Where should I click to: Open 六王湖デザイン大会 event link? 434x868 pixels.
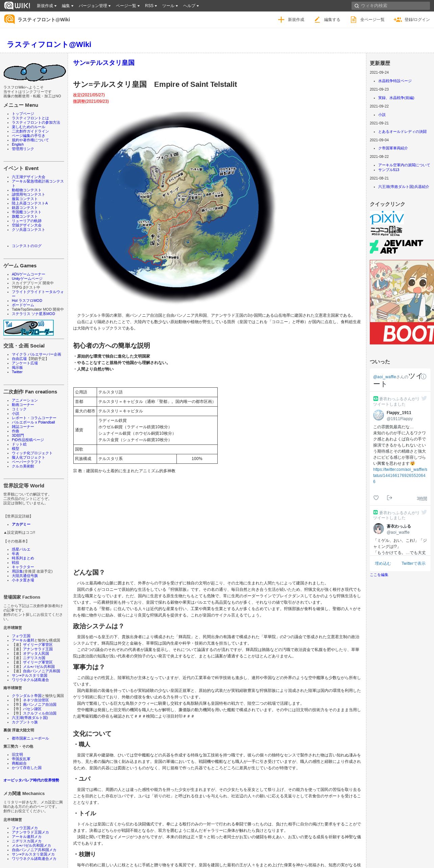pyautogui.click(x=28, y=177)
